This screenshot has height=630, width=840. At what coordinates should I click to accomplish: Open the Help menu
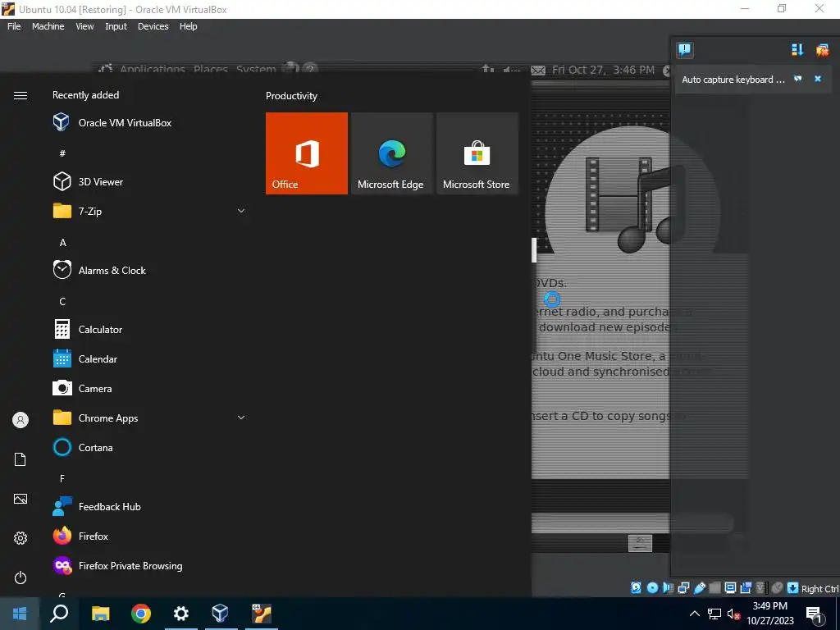[188, 26]
